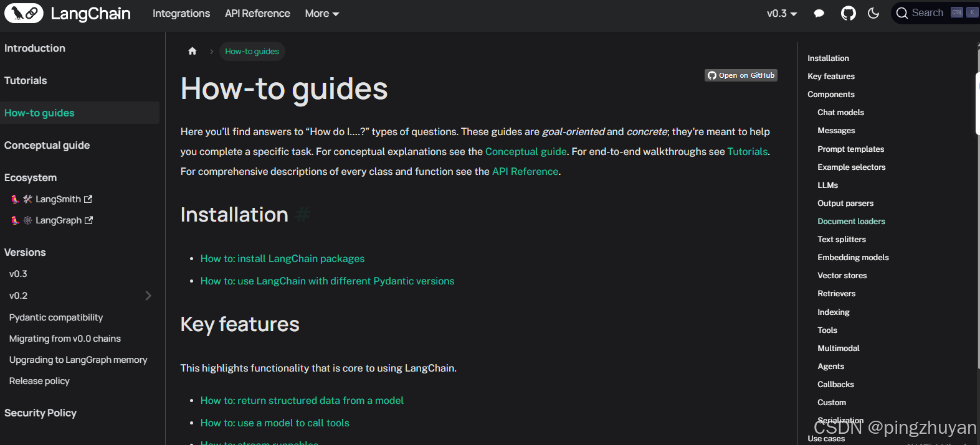Screen dimensions: 980x445
Task: Open the LangSmith ecosystem link
Action: pos(52,199)
